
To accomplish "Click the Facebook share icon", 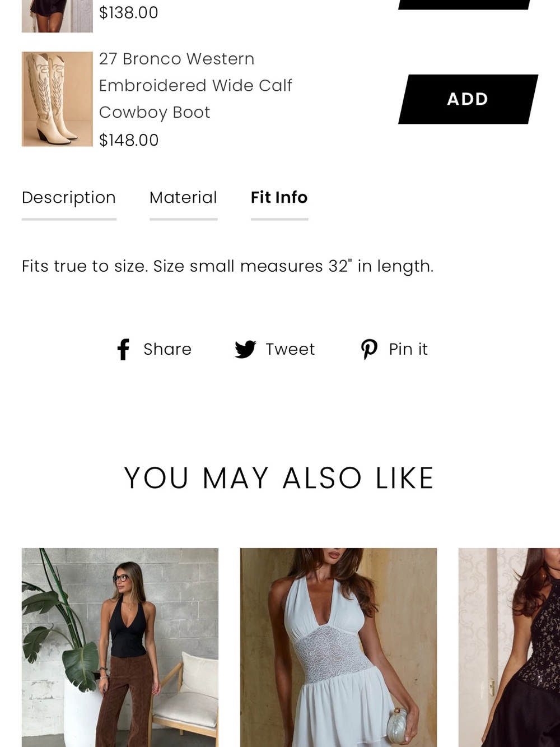I will point(123,349).
